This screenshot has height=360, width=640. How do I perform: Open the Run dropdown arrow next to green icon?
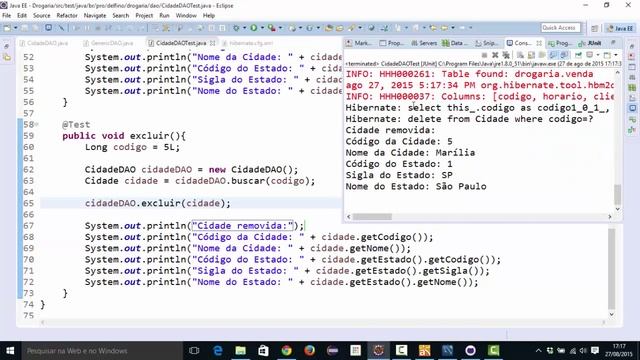(262, 28)
